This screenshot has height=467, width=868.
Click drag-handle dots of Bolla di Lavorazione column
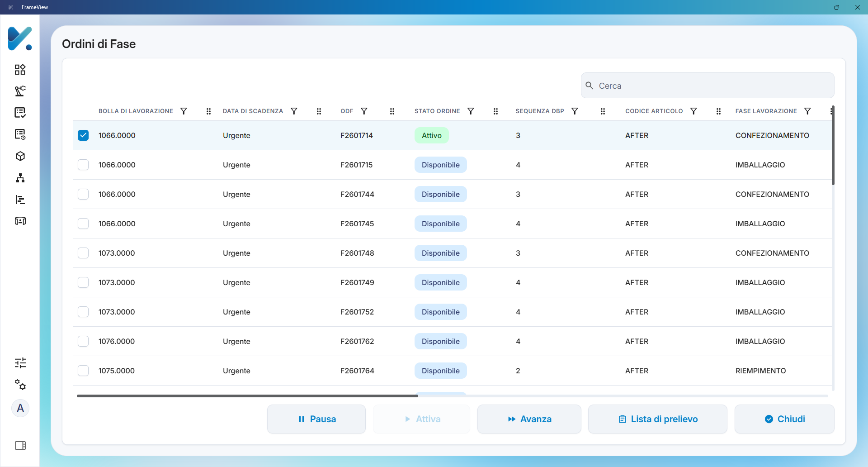point(208,111)
